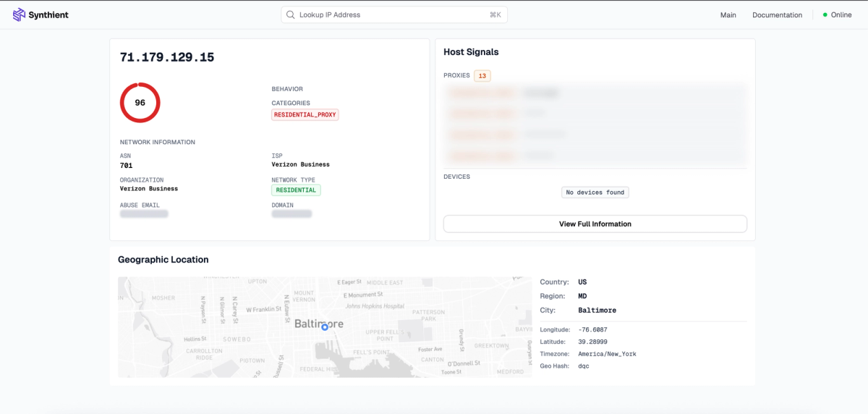Viewport: 868px width, 414px height.
Task: Focus the Lookup IP Address search field
Action: [394, 14]
